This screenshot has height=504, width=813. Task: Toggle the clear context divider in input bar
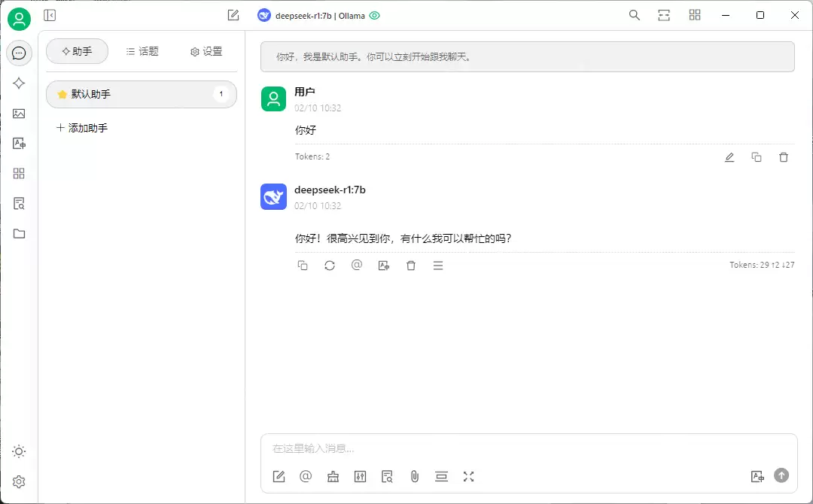442,476
